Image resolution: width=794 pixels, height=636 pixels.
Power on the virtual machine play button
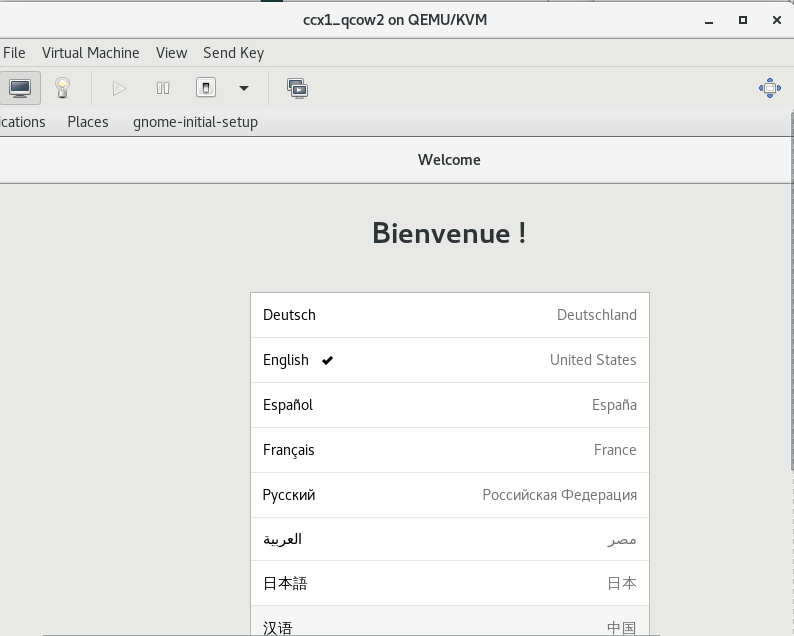[x=120, y=88]
